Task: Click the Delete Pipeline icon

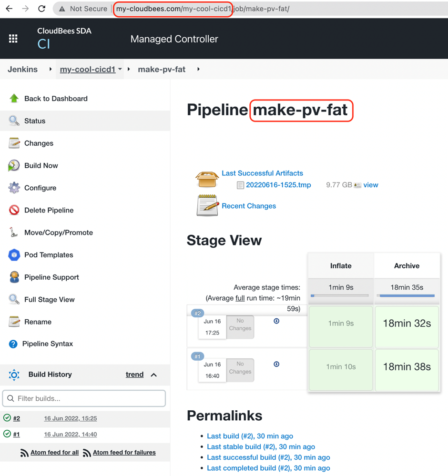Action: [x=14, y=210]
